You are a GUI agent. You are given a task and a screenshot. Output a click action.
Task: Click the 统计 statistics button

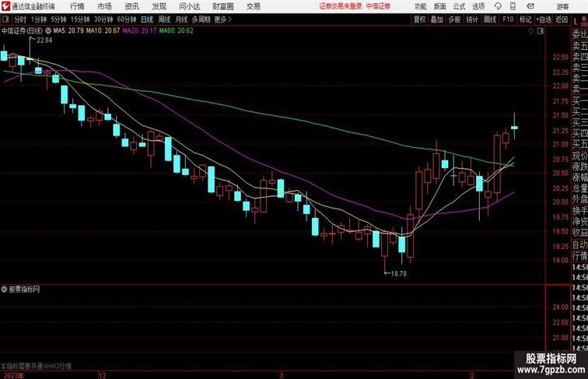point(472,19)
